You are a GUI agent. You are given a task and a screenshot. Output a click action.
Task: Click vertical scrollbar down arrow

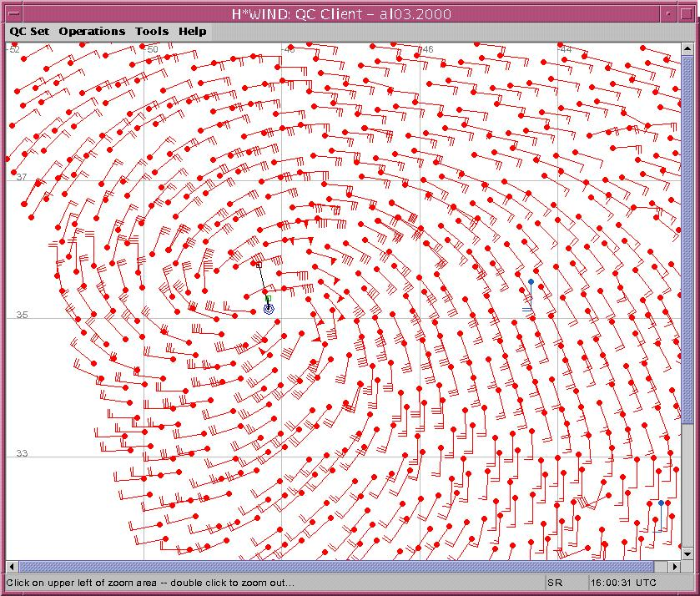687,553
